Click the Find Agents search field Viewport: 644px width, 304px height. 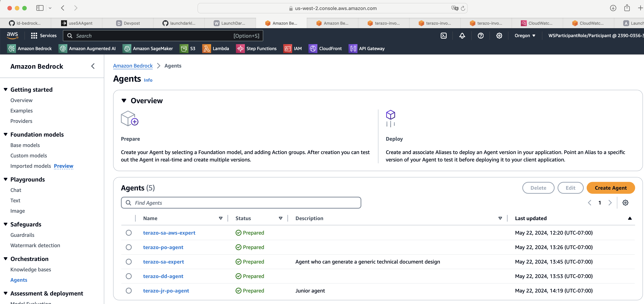click(x=241, y=203)
